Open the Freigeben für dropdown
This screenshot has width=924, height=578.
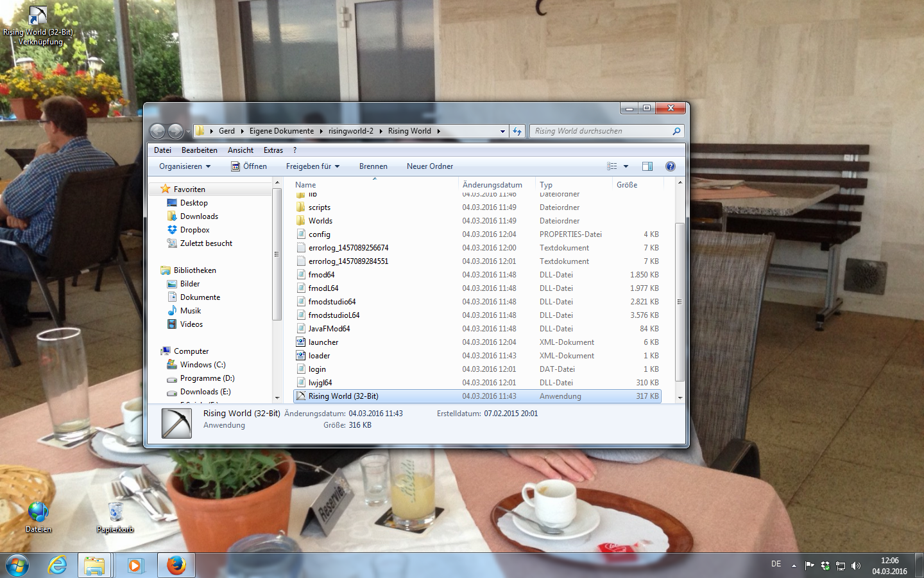tap(312, 166)
